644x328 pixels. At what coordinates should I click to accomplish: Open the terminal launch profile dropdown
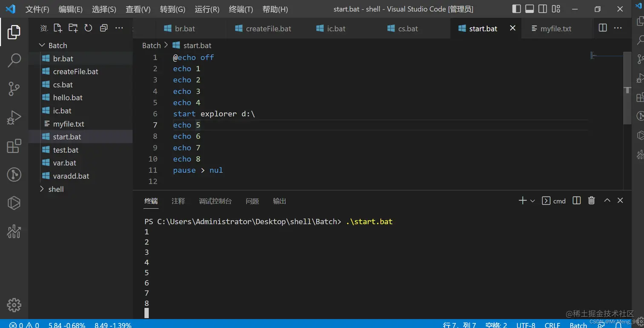pos(532,201)
